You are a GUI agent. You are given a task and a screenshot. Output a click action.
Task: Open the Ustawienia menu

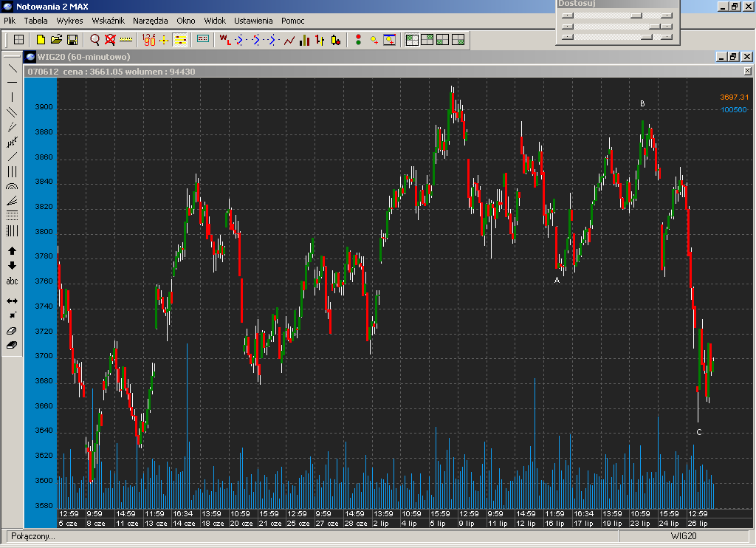pos(253,21)
